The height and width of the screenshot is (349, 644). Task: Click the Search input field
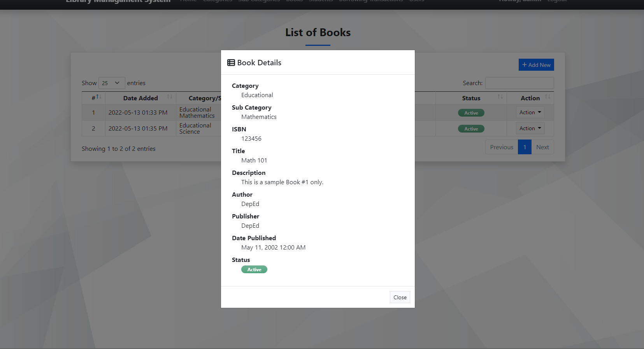(519, 83)
